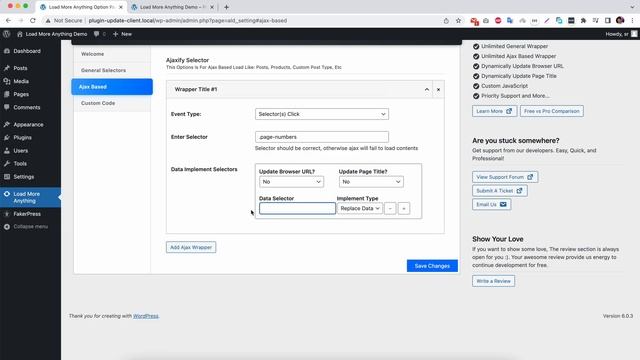
Task: Focus the Enter Selector field
Action: click(322, 137)
